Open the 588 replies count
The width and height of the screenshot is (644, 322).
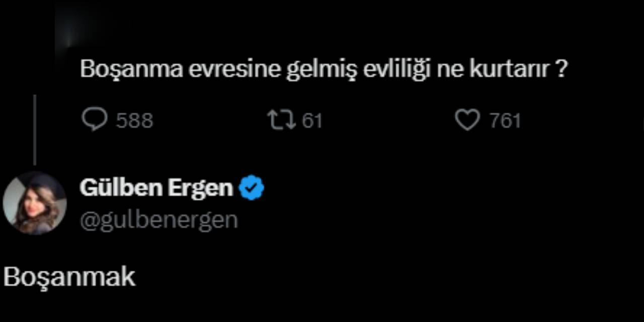tap(134, 121)
